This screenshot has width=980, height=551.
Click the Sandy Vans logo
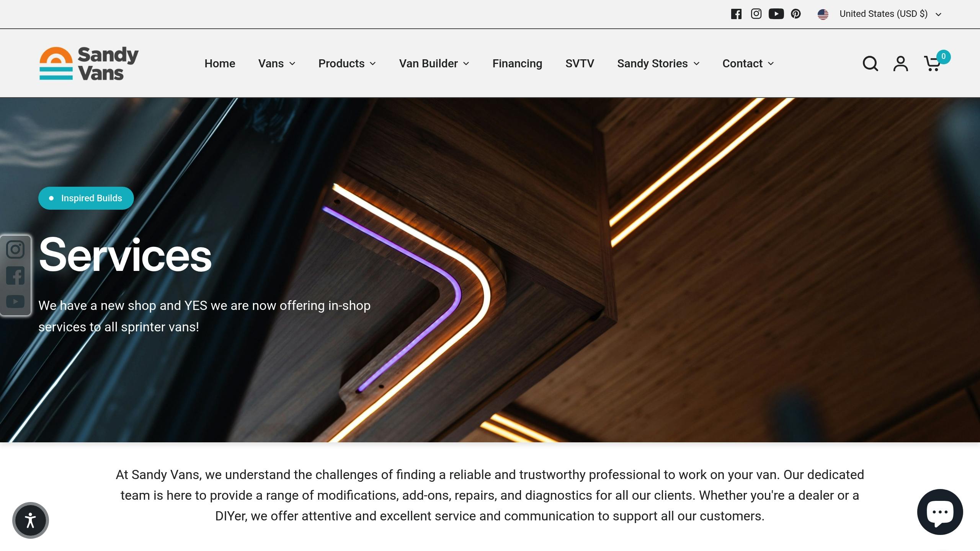pos(89,64)
